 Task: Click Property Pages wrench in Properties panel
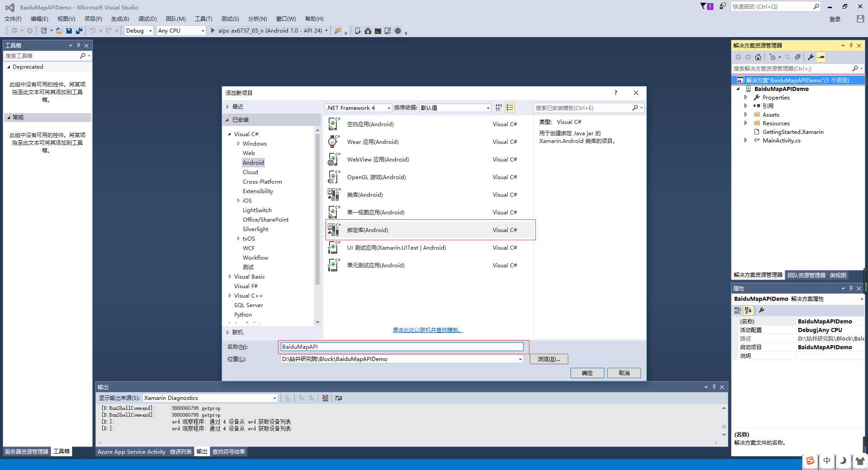click(761, 310)
